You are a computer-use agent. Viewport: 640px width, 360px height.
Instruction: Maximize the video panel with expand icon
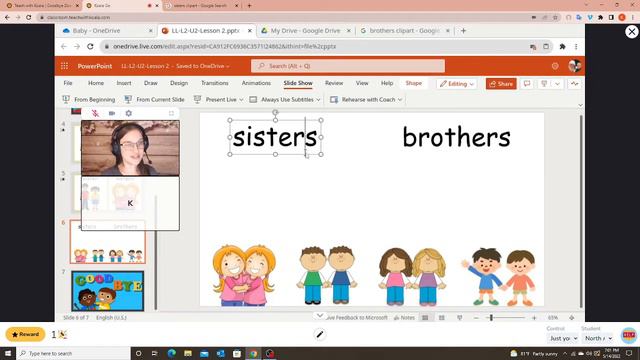[x=171, y=113]
